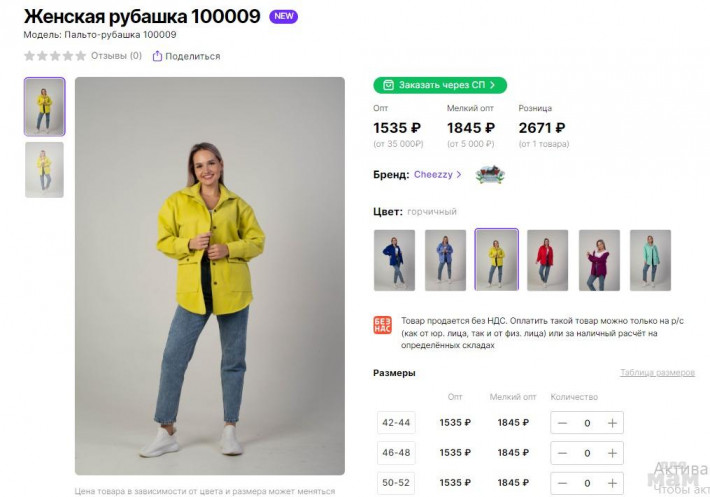Click the star rating icons
This screenshot has width=710, height=497.
(55, 56)
